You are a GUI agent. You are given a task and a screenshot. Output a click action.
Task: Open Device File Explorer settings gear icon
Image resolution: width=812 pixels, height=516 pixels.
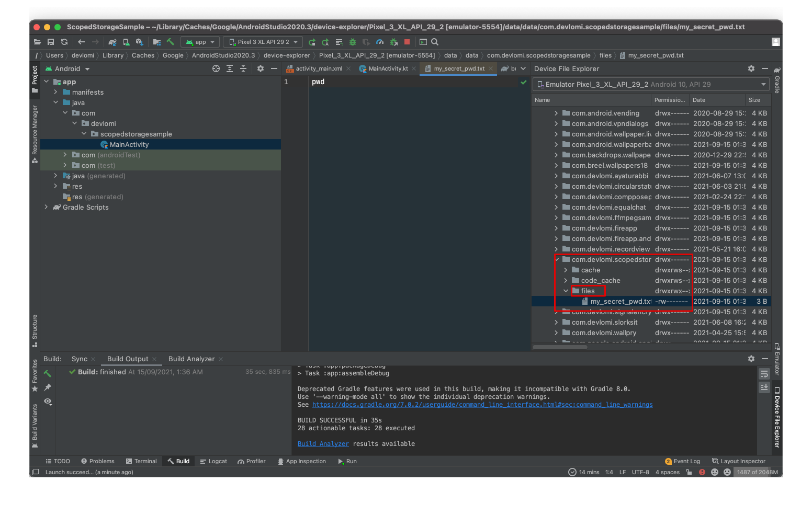751,68
